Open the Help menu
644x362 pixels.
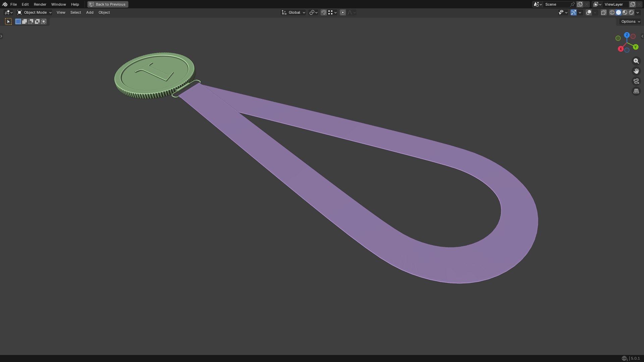(75, 4)
